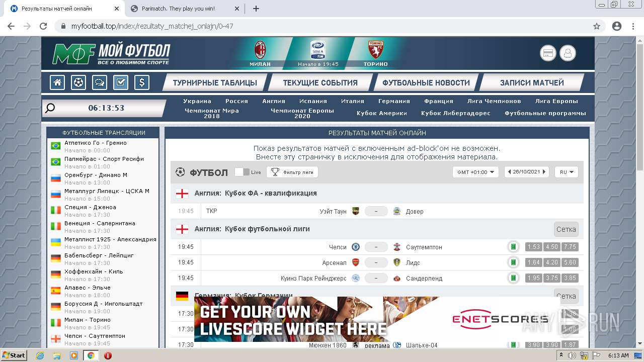Open the Windows Start menu

tap(14, 355)
